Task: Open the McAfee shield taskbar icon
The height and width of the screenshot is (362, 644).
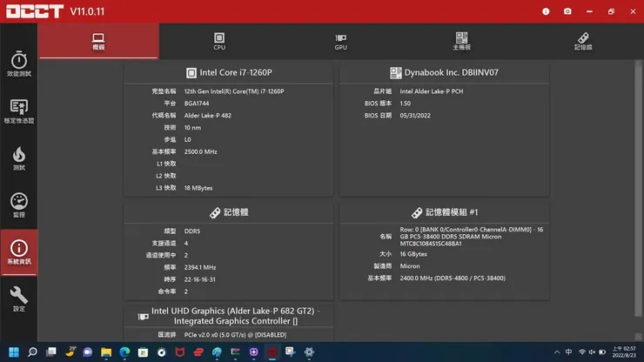Action: 180,352
